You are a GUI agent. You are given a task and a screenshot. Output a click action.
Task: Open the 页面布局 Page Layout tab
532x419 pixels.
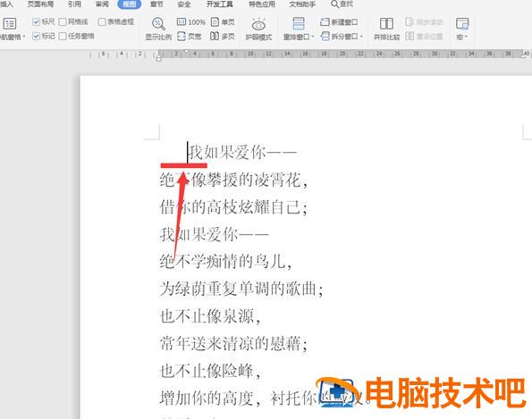point(40,4)
